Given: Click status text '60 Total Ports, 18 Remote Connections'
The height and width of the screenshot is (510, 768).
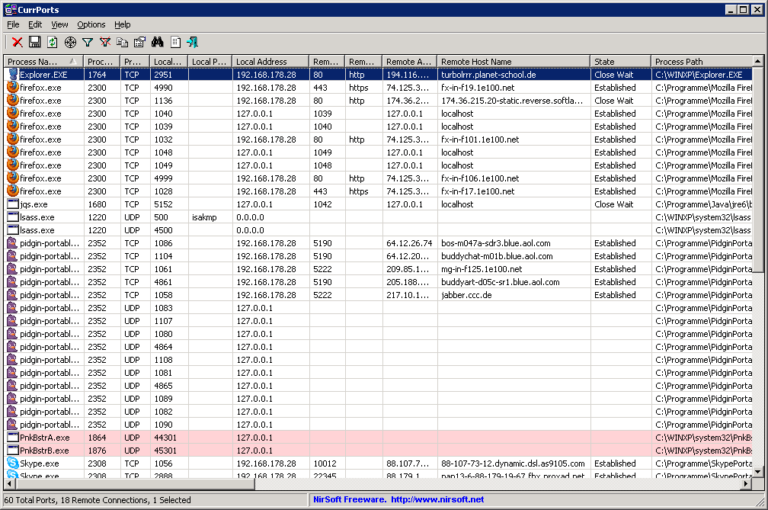Looking at the screenshot, I should point(76,500).
